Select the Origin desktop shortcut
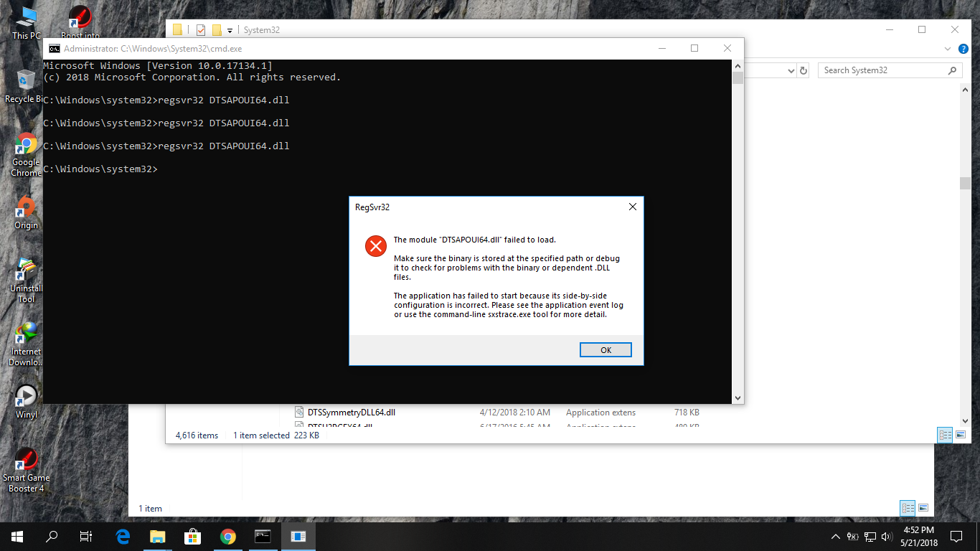This screenshot has height=551, width=980. click(27, 213)
